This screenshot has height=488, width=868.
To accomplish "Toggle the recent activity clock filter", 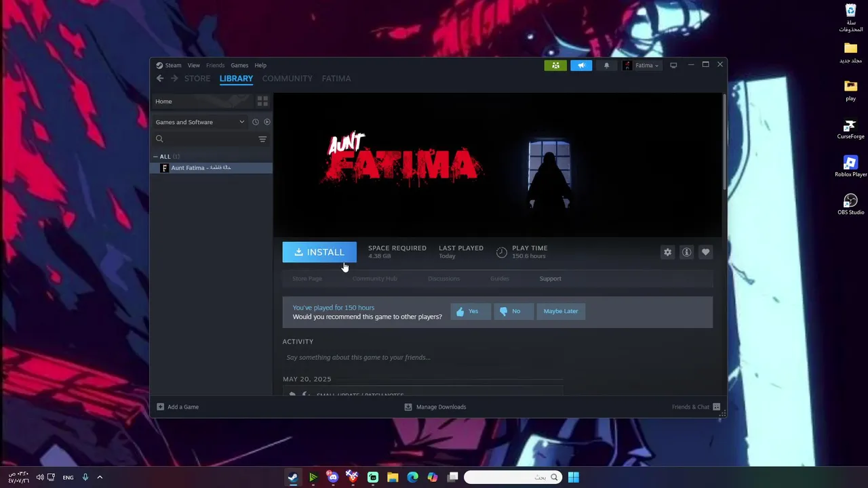I will [x=256, y=122].
